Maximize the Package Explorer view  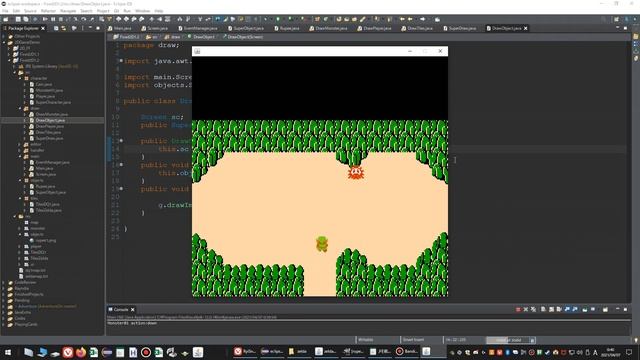click(98, 28)
